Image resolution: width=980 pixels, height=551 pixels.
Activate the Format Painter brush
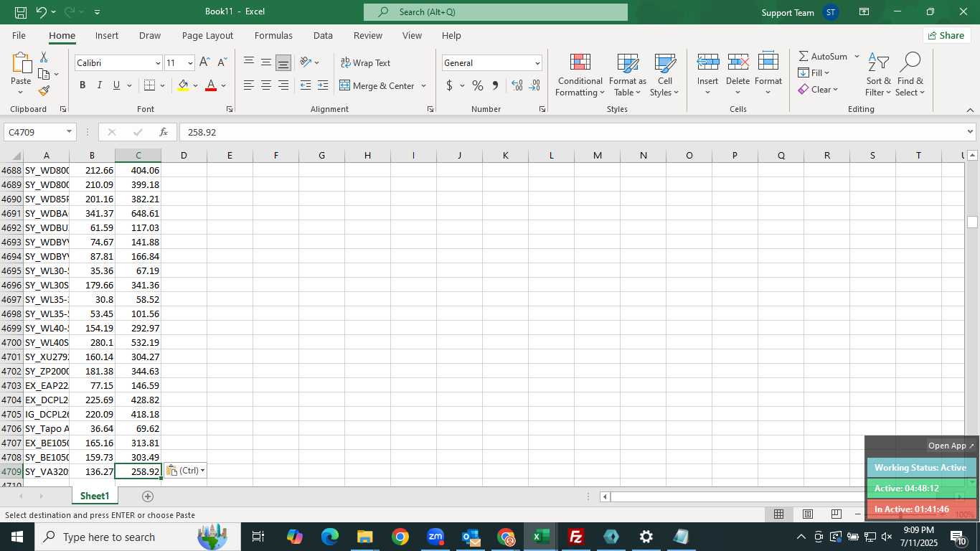[x=44, y=91]
